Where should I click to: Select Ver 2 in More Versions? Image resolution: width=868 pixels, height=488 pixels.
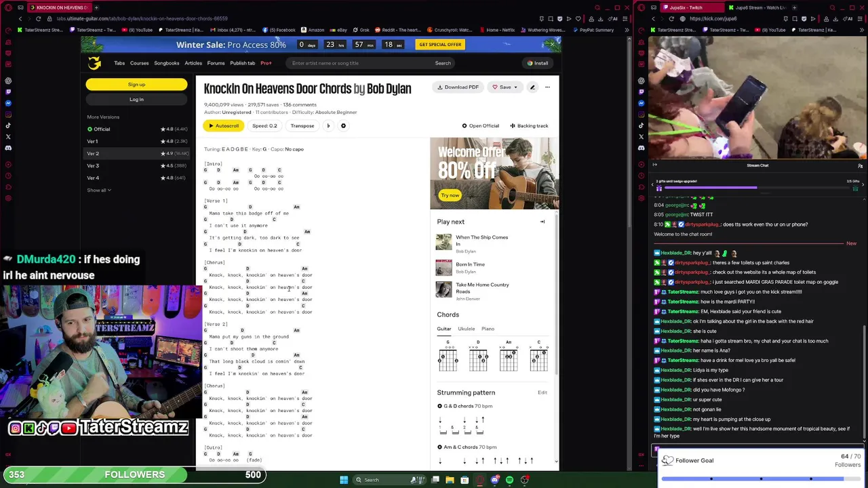click(137, 153)
